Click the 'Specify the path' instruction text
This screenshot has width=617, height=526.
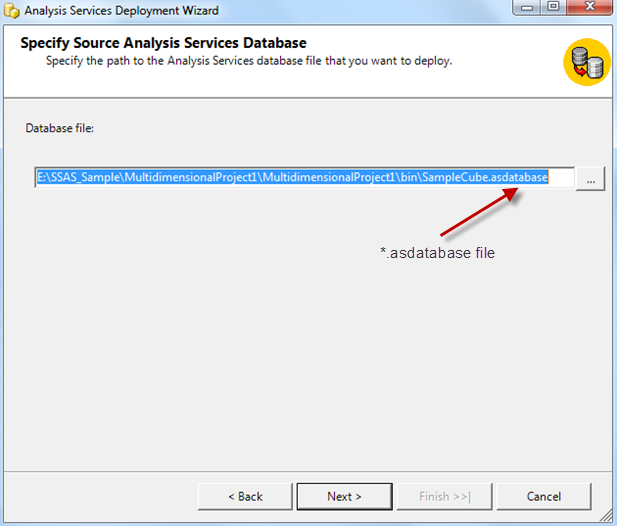tap(249, 61)
